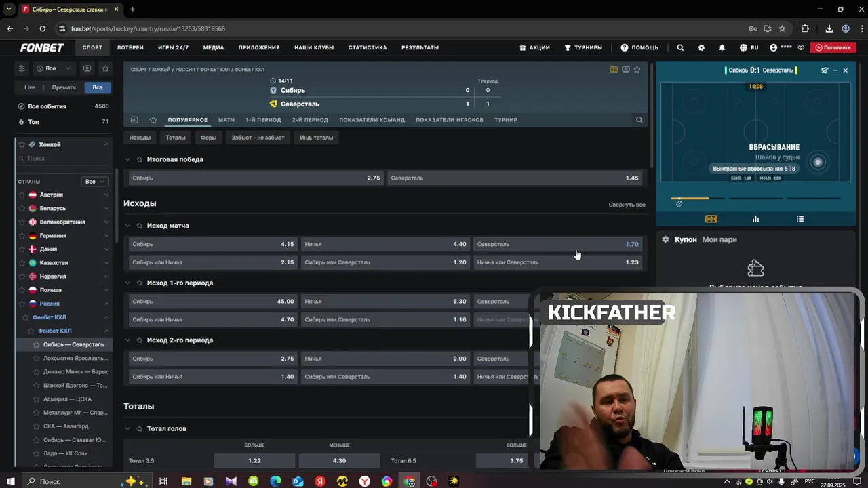Collapse Исход 2-го периода market chevron

tap(127, 340)
